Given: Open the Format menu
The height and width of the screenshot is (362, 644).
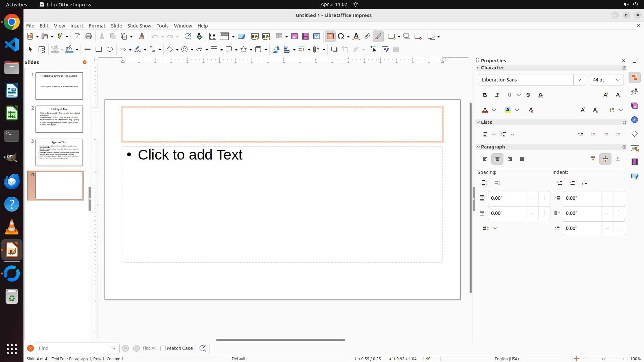Looking at the screenshot, I should click(97, 26).
